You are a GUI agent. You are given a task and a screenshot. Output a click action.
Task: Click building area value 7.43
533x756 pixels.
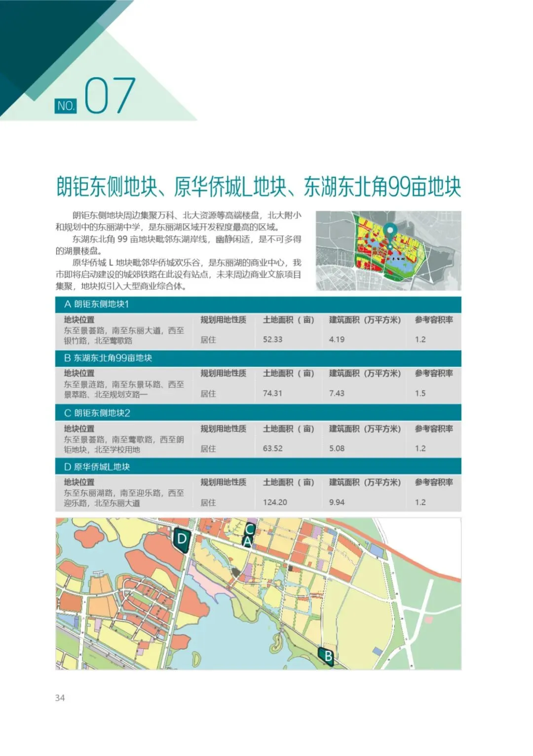(x=337, y=394)
